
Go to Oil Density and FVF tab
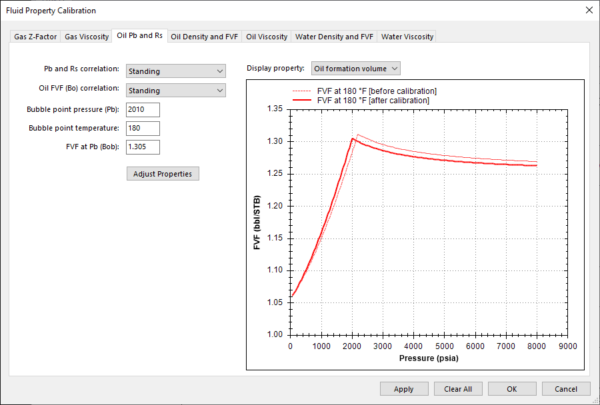pos(203,37)
